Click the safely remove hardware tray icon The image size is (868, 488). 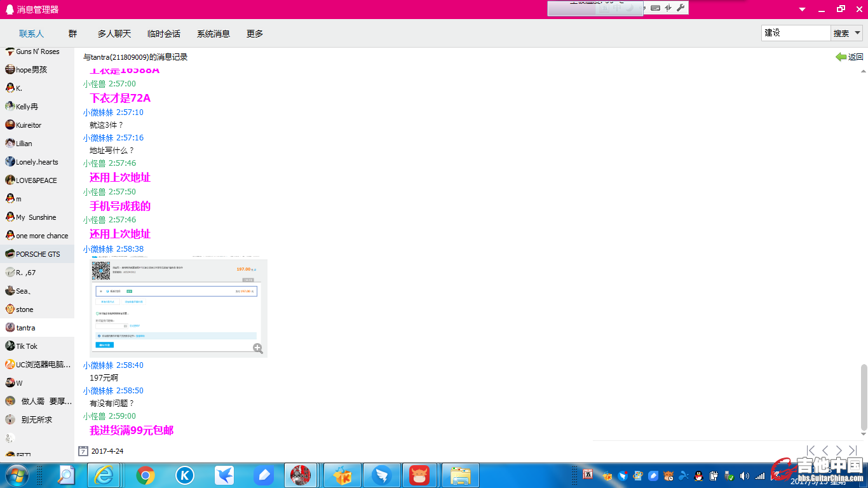point(729,475)
